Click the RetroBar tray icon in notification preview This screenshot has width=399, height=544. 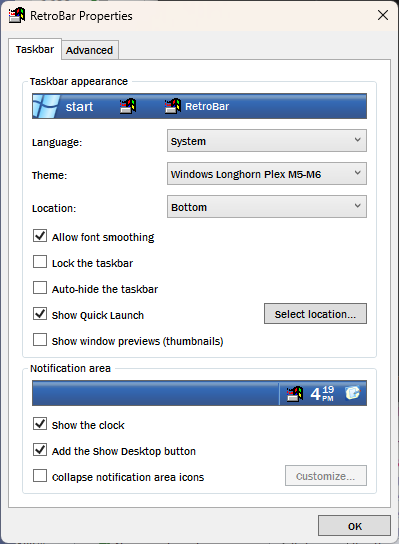tap(294, 394)
